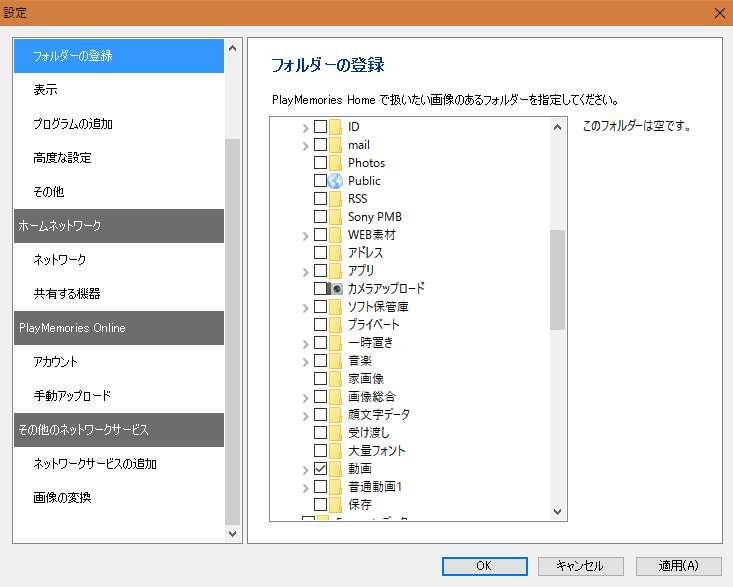Click the 大量フォント folder icon

335,451
